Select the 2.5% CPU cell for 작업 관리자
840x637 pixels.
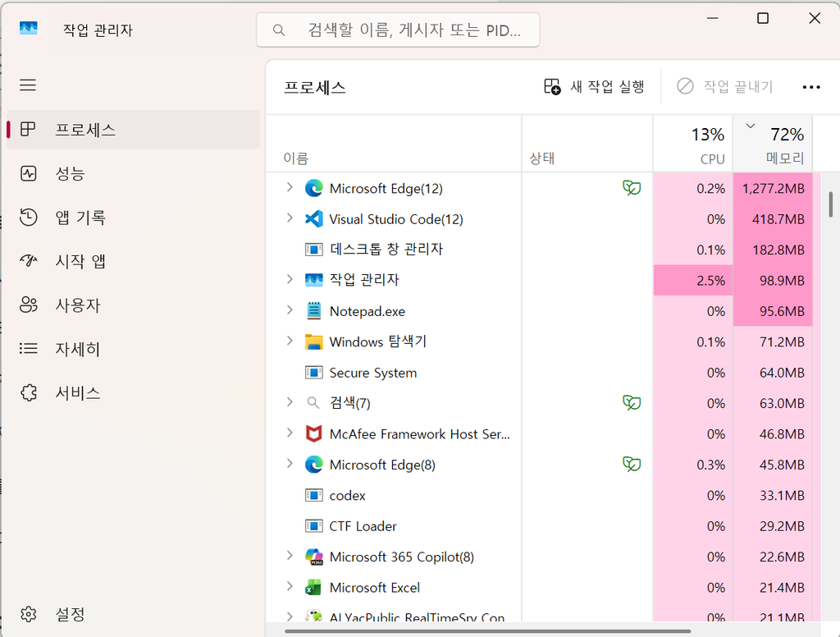[692, 280]
